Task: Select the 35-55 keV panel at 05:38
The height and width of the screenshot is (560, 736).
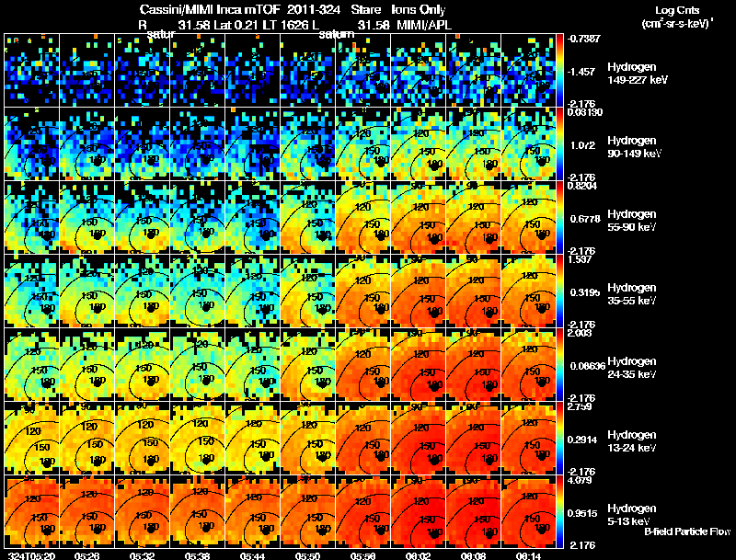Action: [198, 291]
